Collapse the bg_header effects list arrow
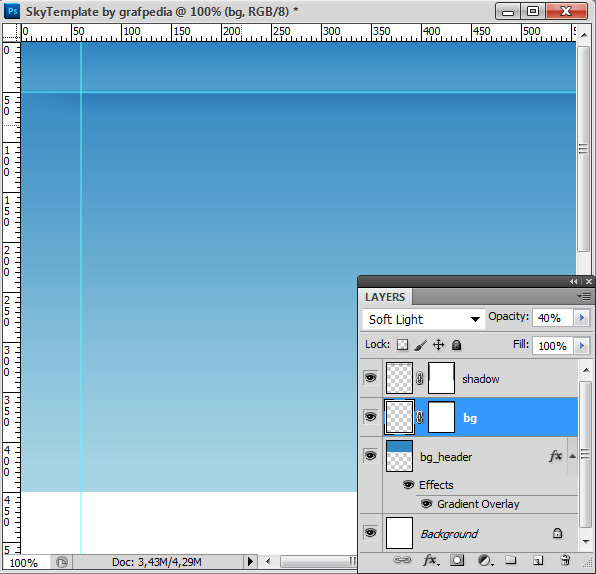Image resolution: width=596 pixels, height=574 pixels. pyautogui.click(x=572, y=456)
